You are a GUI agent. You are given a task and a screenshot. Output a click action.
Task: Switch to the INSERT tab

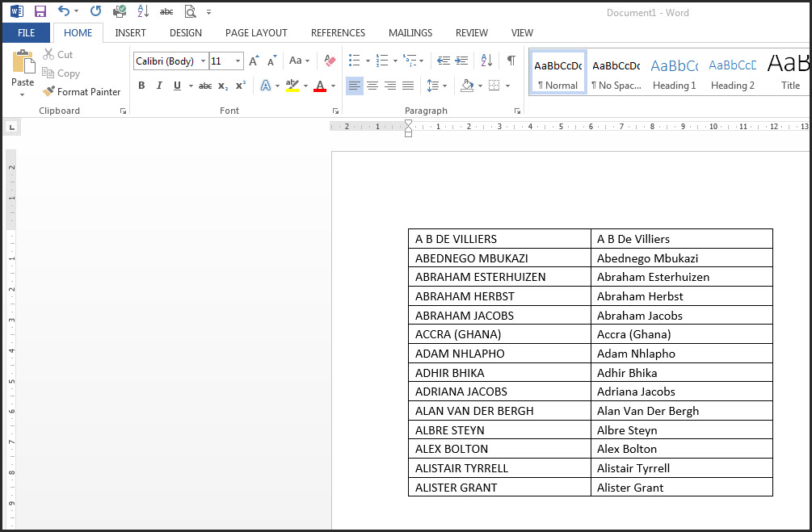pos(130,33)
